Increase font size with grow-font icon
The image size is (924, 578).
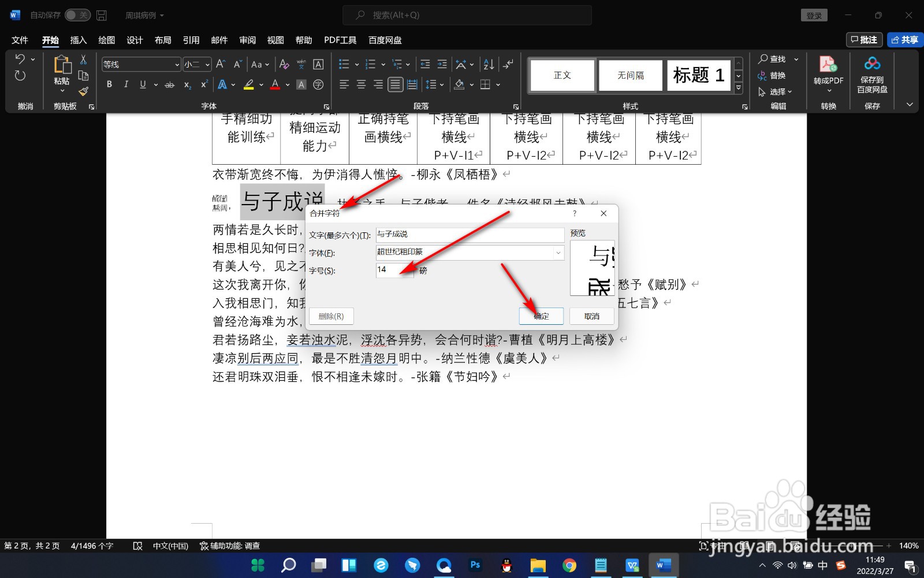[221, 64]
